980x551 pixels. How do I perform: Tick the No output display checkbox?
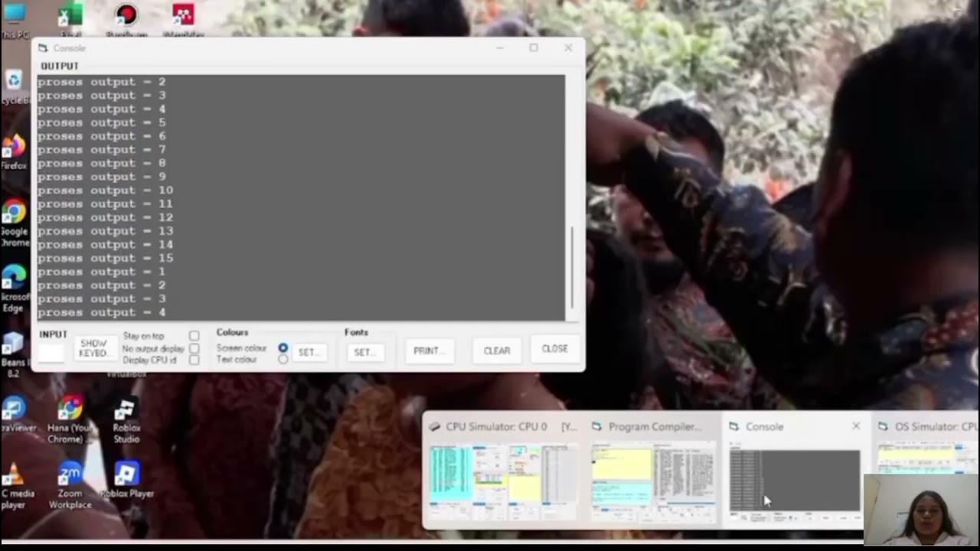pyautogui.click(x=194, y=348)
